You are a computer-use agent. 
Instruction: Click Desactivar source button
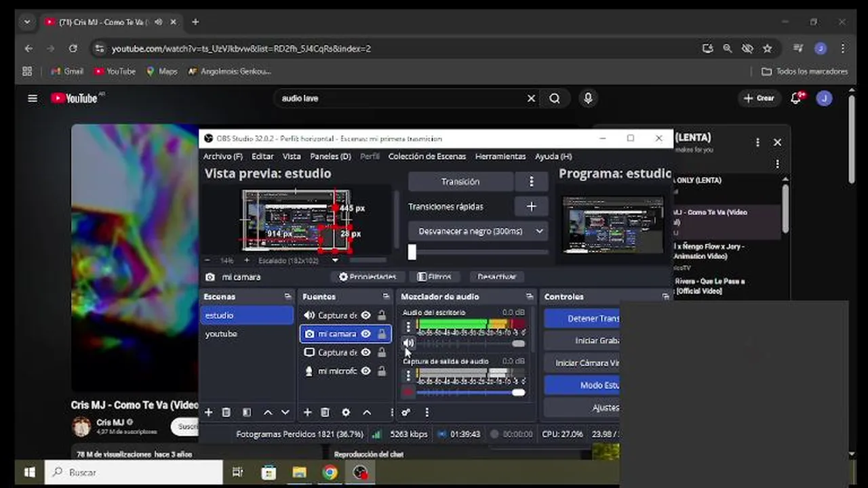pyautogui.click(x=496, y=277)
